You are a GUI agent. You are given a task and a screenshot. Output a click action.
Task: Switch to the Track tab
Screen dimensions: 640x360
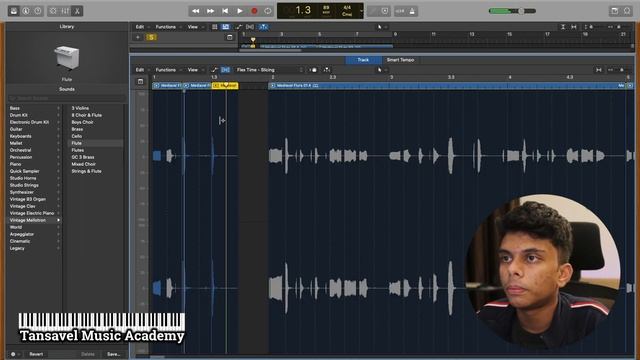click(x=363, y=60)
